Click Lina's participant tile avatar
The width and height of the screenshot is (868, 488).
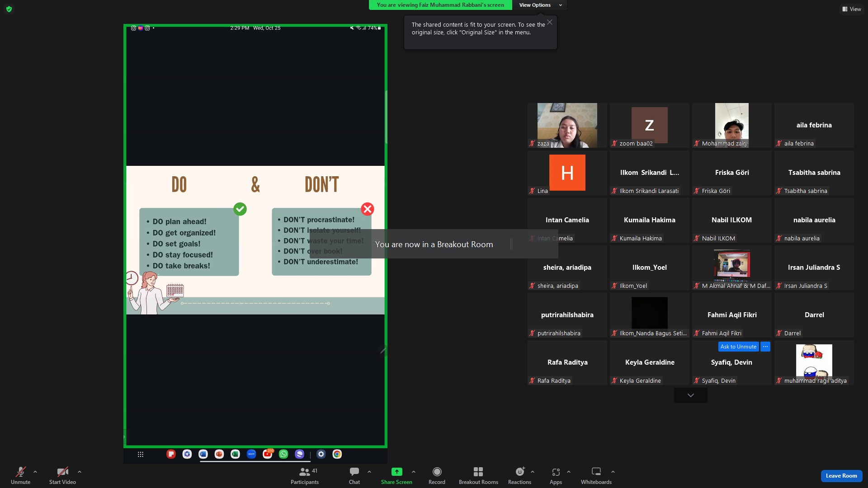[567, 173]
